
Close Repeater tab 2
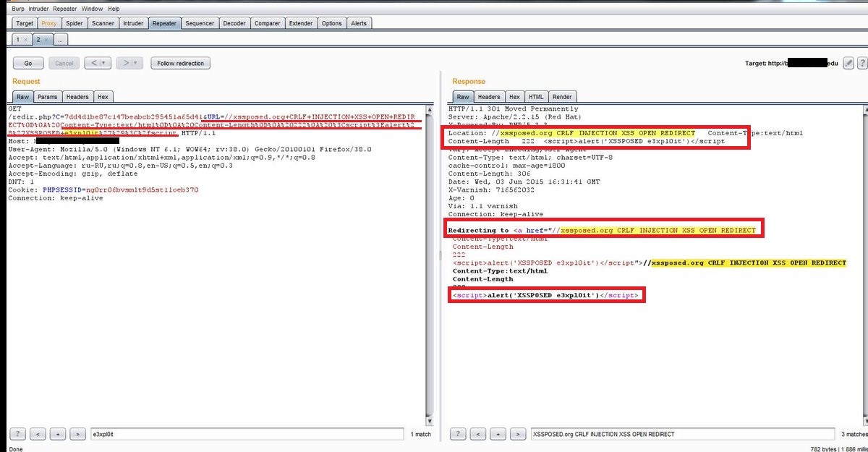click(48, 39)
